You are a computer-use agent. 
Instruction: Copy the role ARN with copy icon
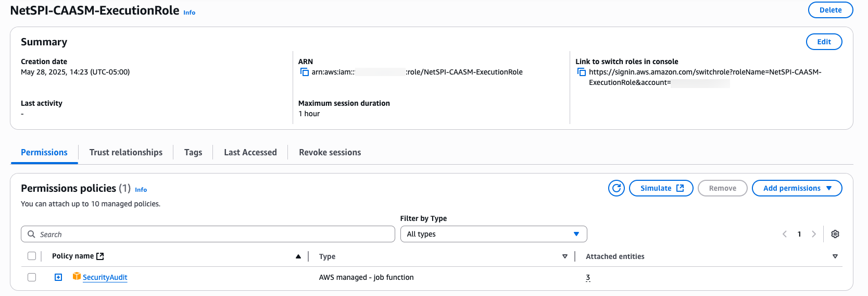305,72
